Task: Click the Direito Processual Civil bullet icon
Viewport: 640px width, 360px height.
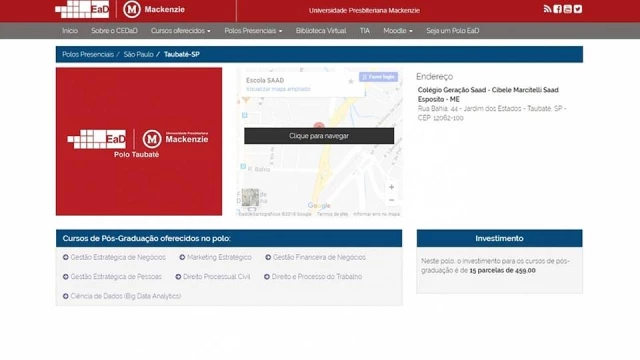Action: (x=178, y=276)
